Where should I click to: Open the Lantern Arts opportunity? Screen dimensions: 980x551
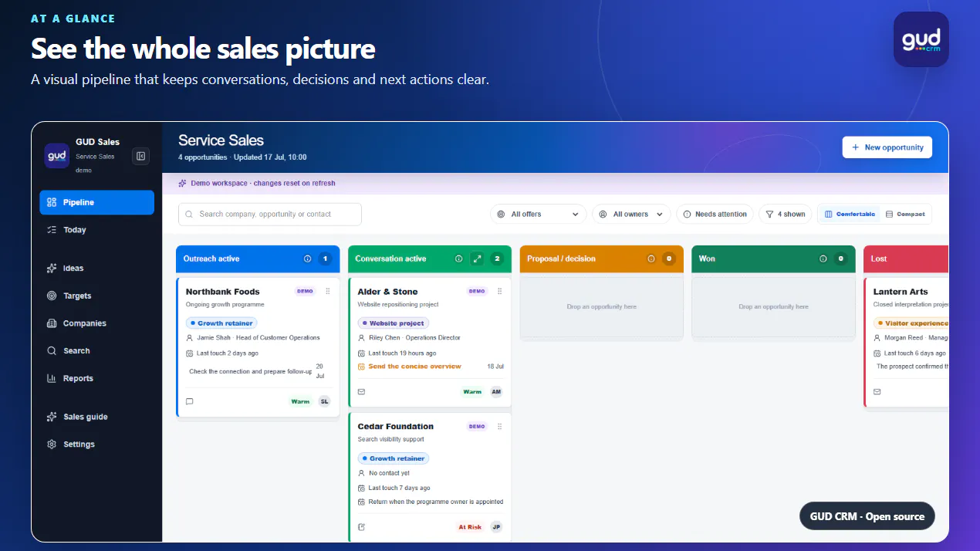901,292
